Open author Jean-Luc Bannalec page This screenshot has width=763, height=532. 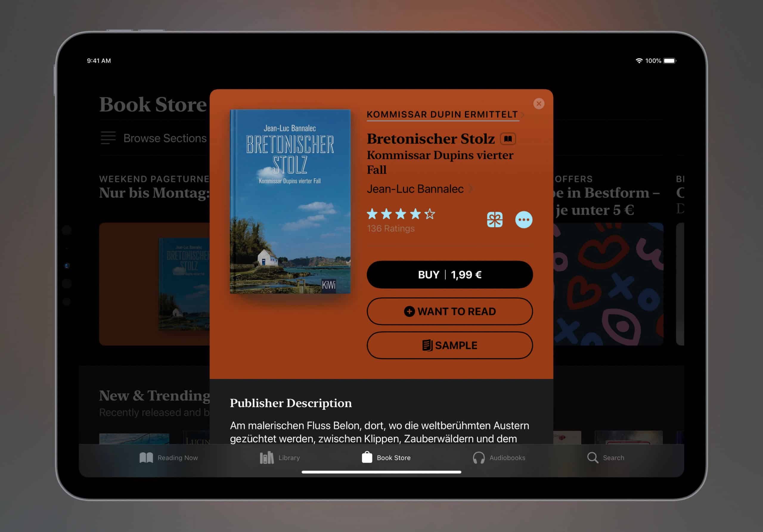[x=419, y=189]
